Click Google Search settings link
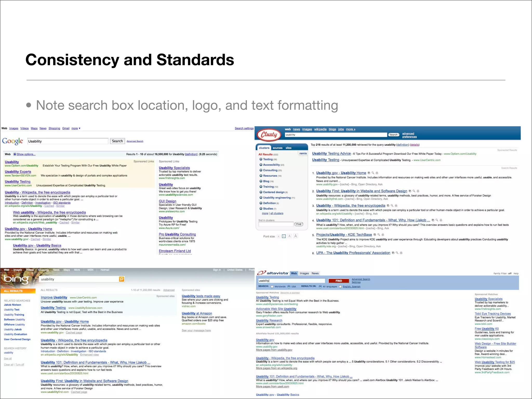This screenshot has width=532, height=399. tap(244, 128)
